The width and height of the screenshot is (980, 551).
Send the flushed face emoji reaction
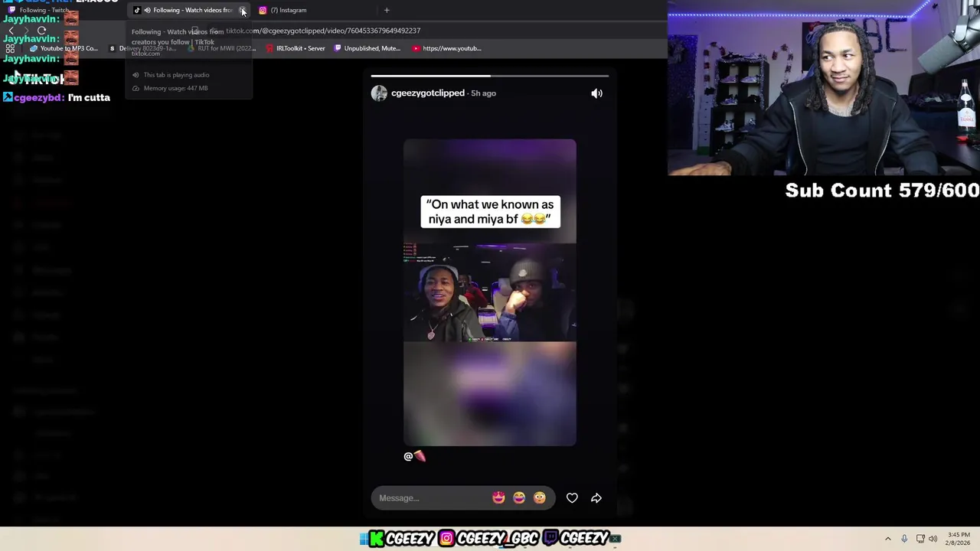point(540,498)
